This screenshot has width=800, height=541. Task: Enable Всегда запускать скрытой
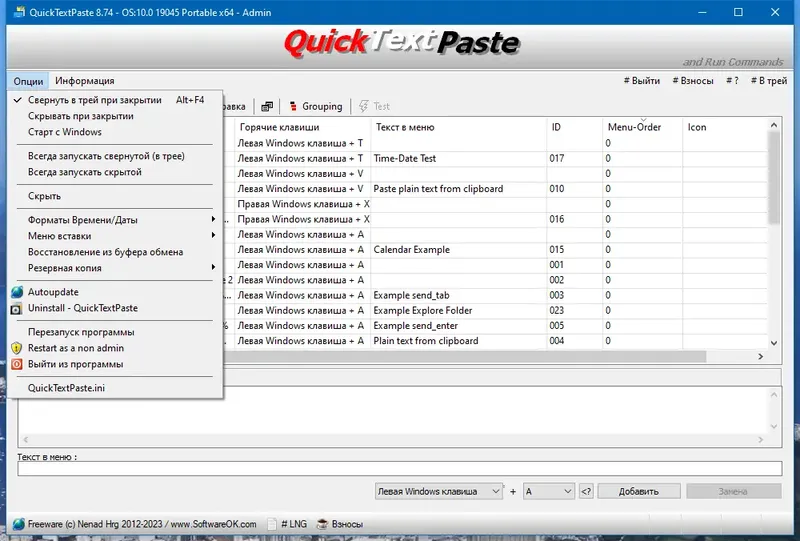(116, 172)
